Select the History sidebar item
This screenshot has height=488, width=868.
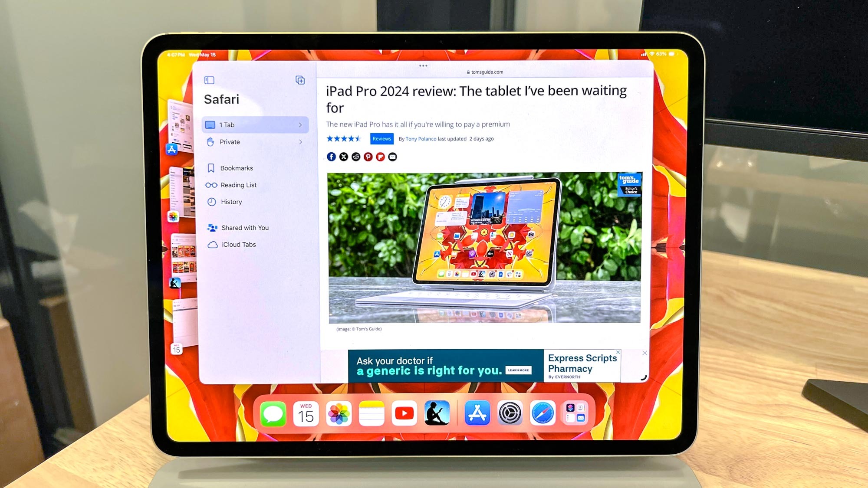[232, 202]
